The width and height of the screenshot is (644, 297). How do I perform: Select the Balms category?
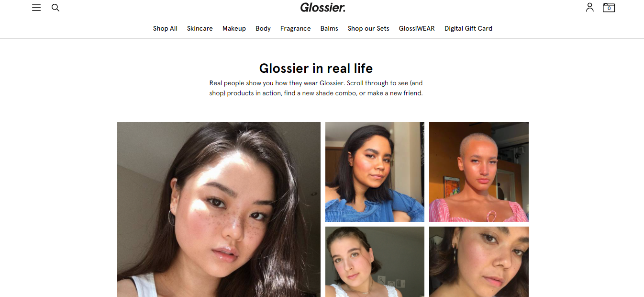329,28
